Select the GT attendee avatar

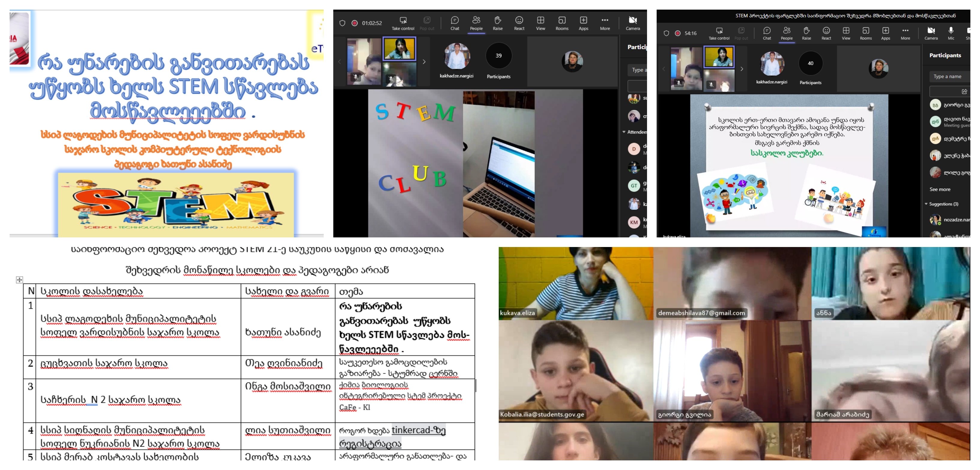click(x=634, y=185)
